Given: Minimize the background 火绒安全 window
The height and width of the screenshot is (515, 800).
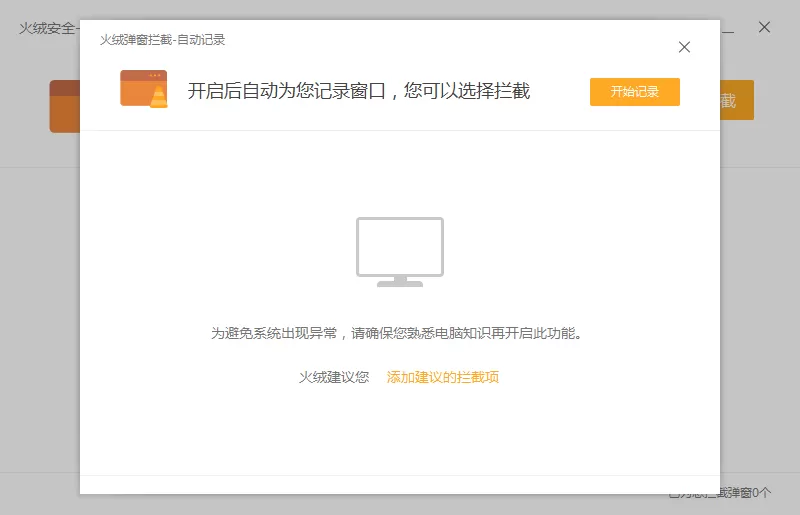Looking at the screenshot, I should (728, 32).
